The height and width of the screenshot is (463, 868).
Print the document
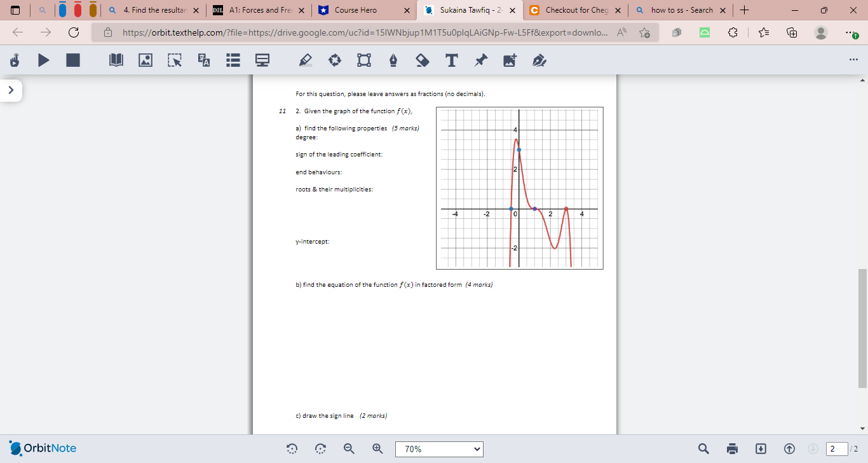tap(733, 449)
